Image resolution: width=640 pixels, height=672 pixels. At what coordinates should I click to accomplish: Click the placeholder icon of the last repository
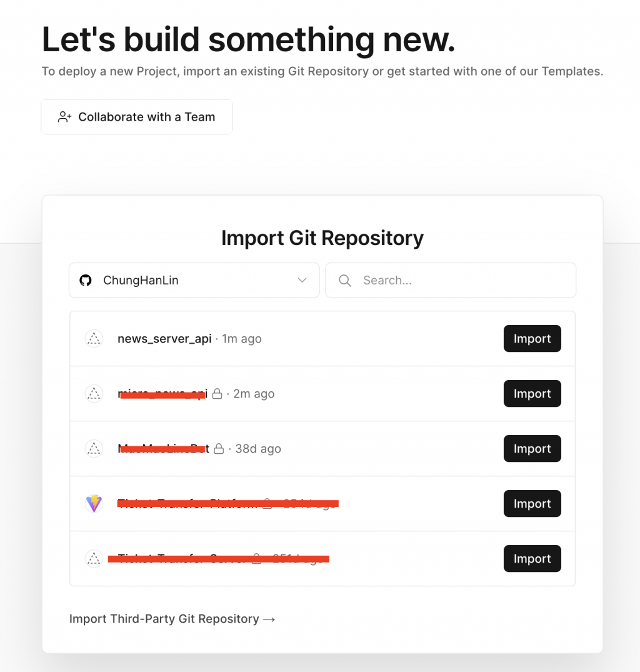[x=94, y=558]
